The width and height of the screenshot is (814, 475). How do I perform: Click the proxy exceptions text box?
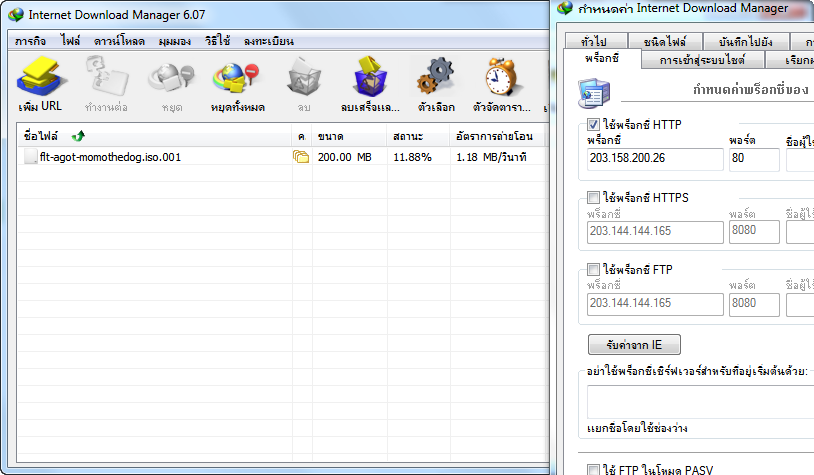700,402
